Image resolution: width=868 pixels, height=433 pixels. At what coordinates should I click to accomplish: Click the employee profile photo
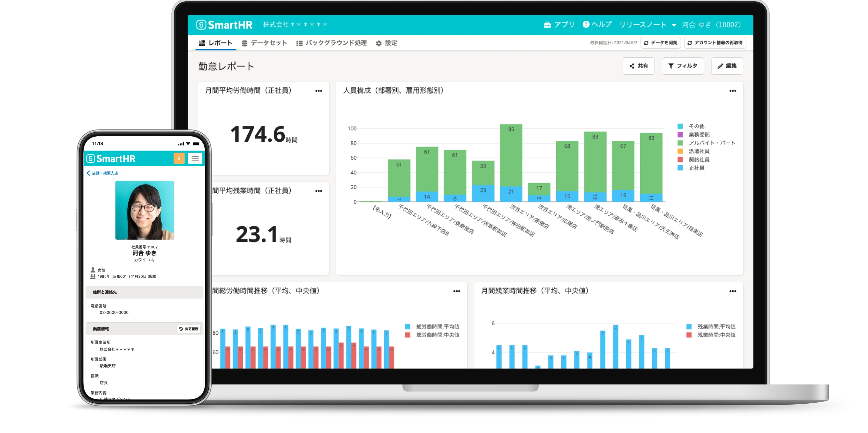(145, 210)
